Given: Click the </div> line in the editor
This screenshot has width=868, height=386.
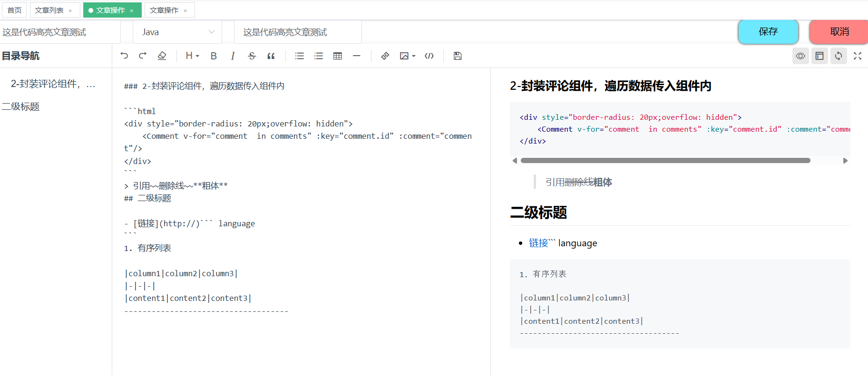Looking at the screenshot, I should [x=137, y=161].
